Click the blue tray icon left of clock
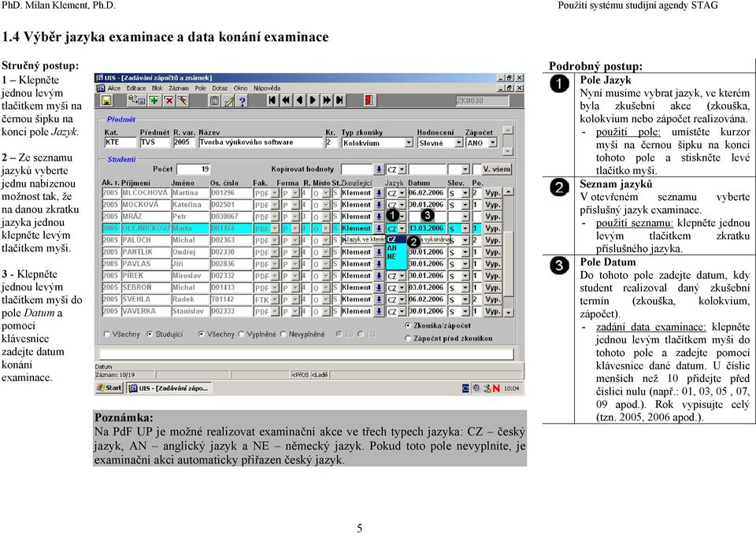The height and width of the screenshot is (534, 756). click(x=465, y=388)
